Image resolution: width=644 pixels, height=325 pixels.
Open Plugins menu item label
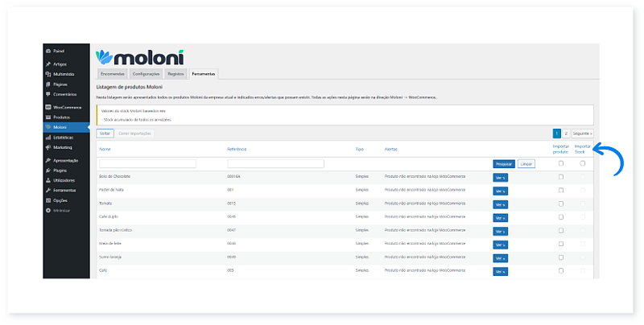pos(60,171)
